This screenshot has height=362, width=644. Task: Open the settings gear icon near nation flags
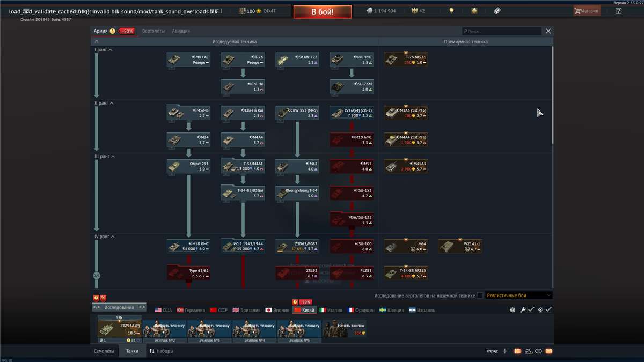[x=513, y=310]
